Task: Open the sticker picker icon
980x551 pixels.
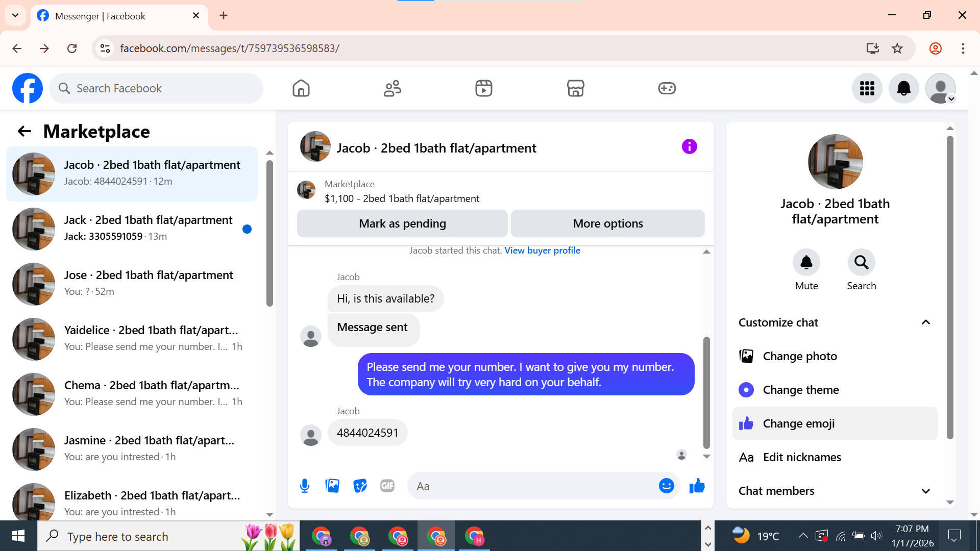Action: [360, 486]
